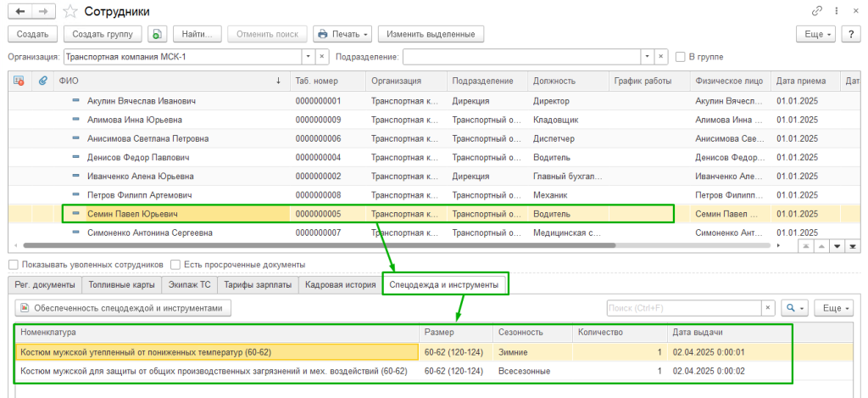Open the Кадровая история tab

[x=340, y=285]
